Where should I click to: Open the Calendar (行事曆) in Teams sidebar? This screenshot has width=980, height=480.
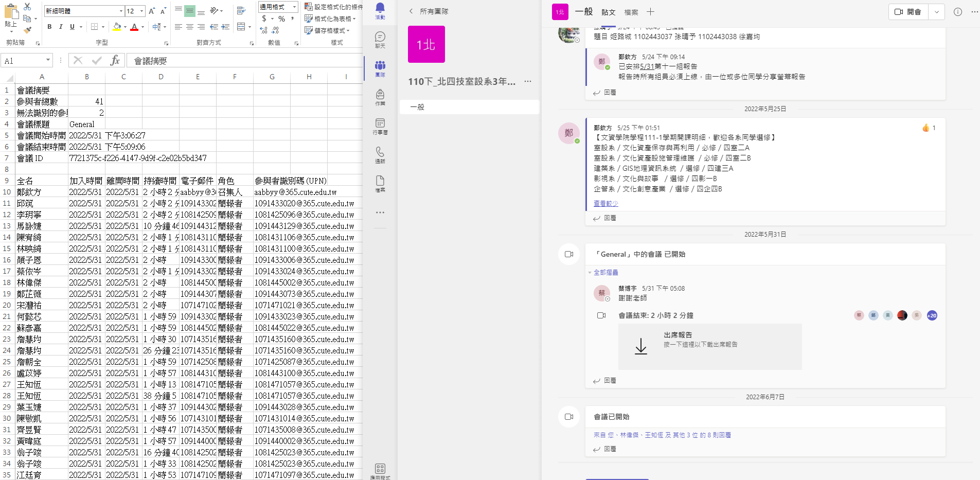coord(380,126)
